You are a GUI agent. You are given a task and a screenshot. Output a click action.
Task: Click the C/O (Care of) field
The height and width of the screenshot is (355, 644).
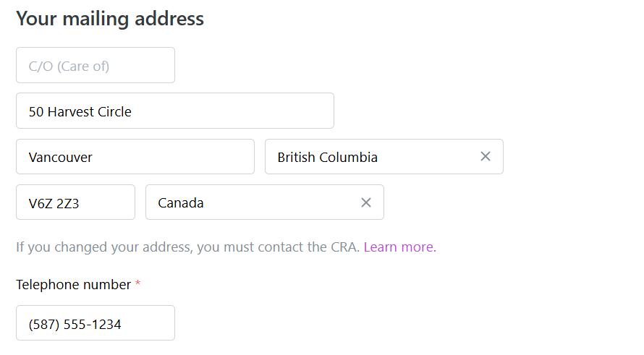96,65
